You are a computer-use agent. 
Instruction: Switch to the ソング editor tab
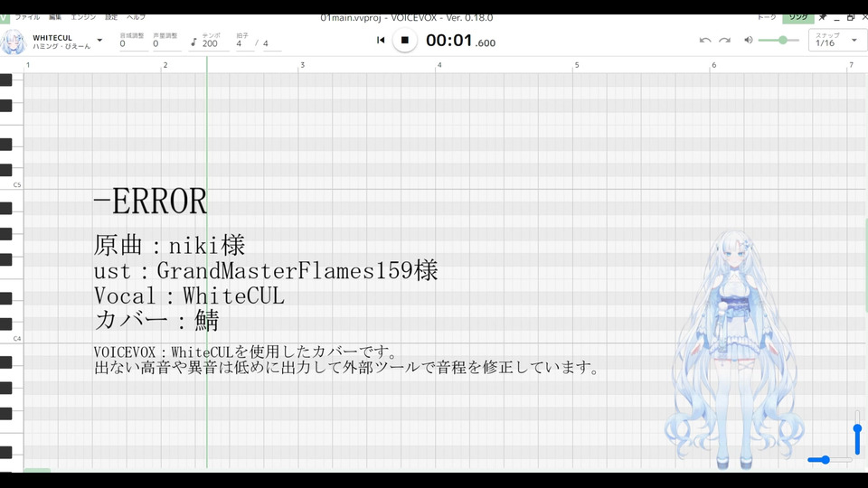coord(797,17)
